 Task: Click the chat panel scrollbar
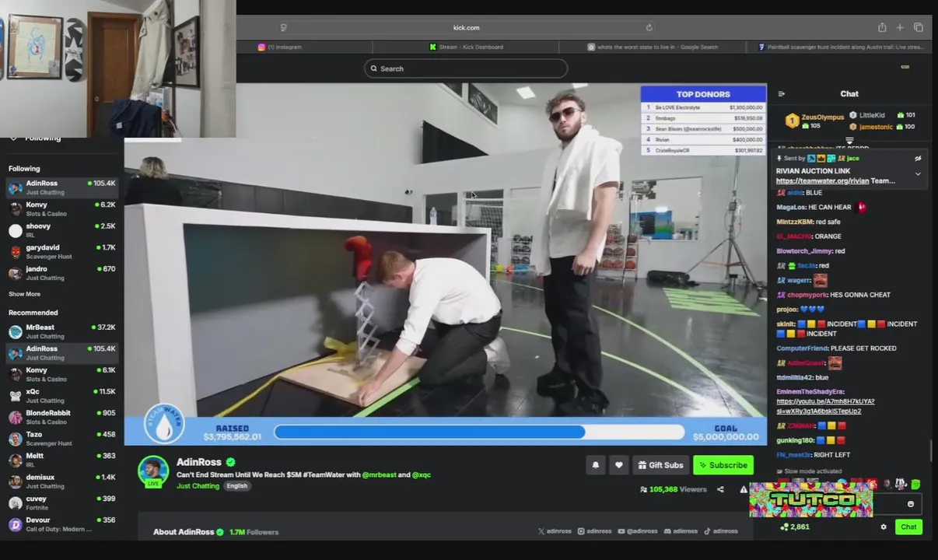[x=931, y=451]
